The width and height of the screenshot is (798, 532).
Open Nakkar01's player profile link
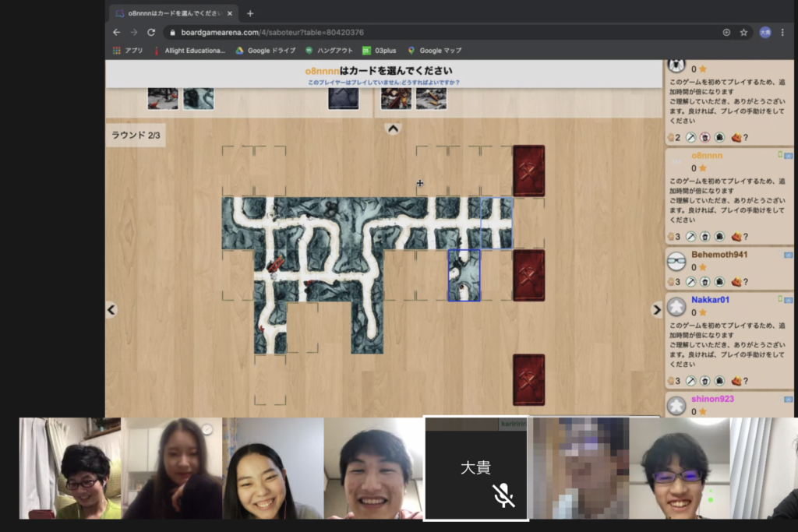point(710,300)
